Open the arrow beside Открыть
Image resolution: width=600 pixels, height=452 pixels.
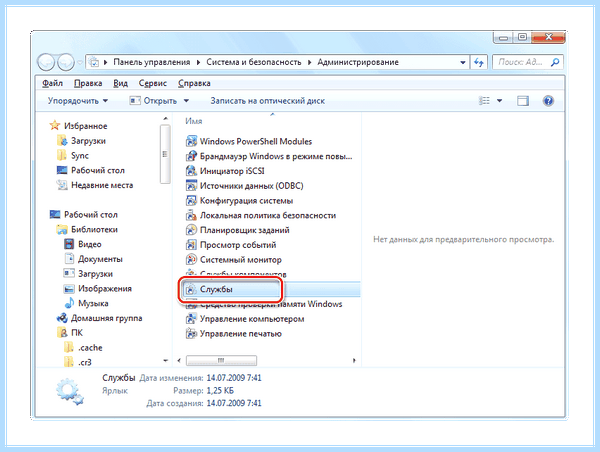(186, 101)
